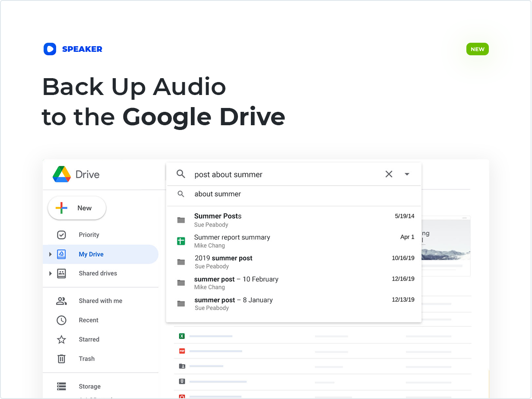
Task: Open Recent files view
Action: [89, 320]
